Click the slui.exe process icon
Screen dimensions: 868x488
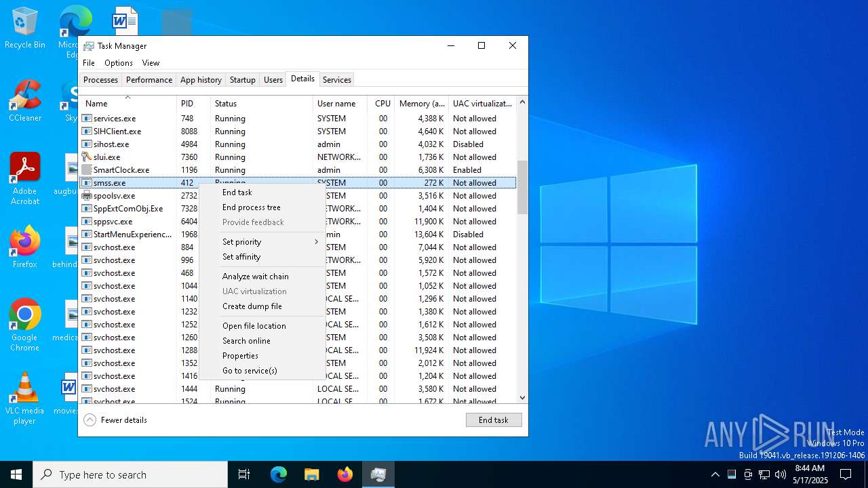point(87,157)
